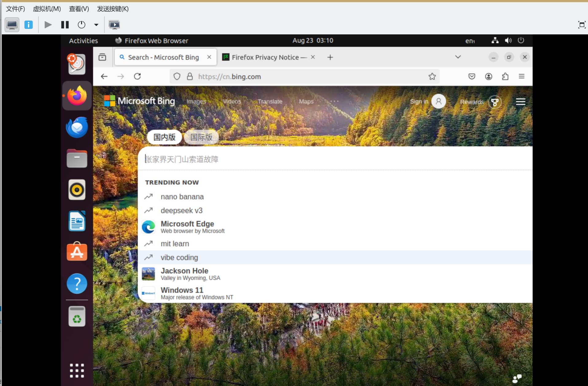This screenshot has height=386, width=588.
Task: Select the 'vibe coding' trending suggestion
Action: [x=179, y=257]
